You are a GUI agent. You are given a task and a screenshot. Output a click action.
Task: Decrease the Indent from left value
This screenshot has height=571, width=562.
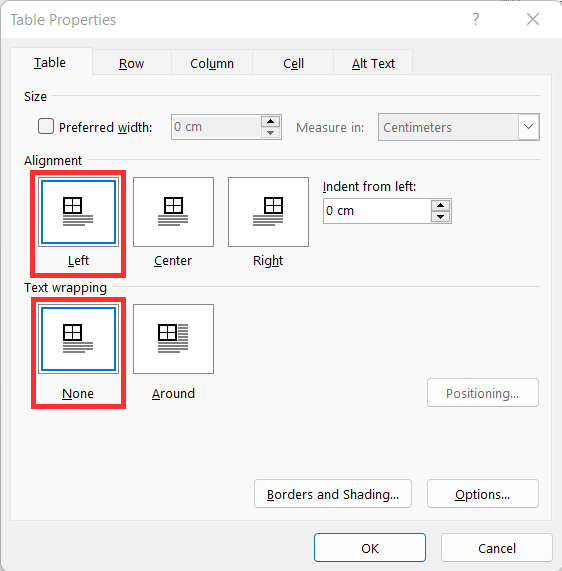(x=441, y=217)
